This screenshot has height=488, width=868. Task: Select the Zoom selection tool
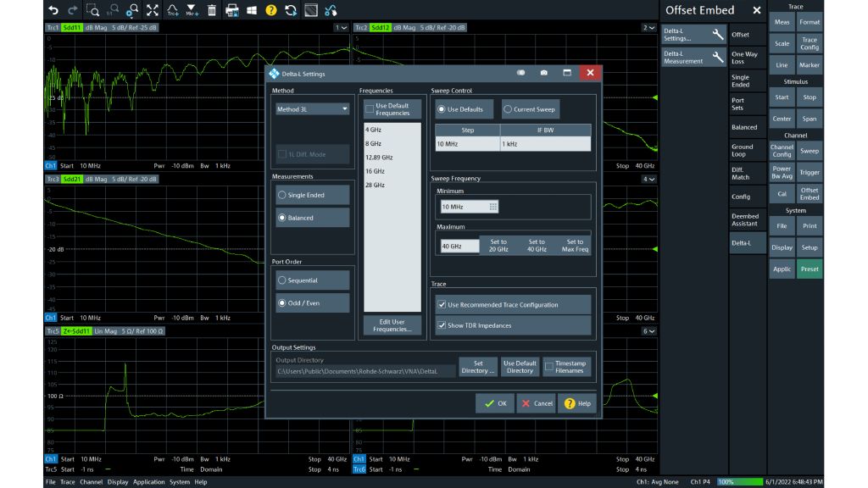point(93,11)
